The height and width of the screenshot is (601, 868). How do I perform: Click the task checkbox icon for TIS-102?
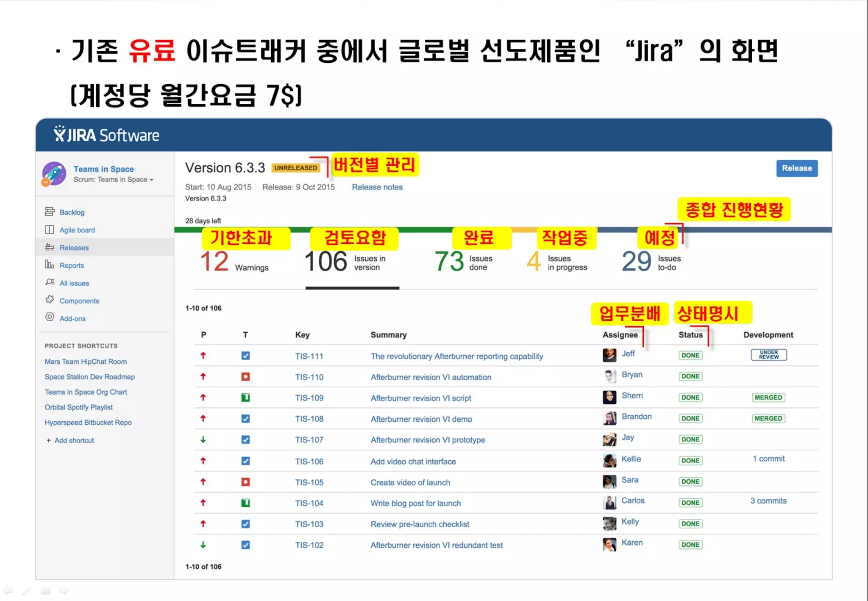(245, 545)
